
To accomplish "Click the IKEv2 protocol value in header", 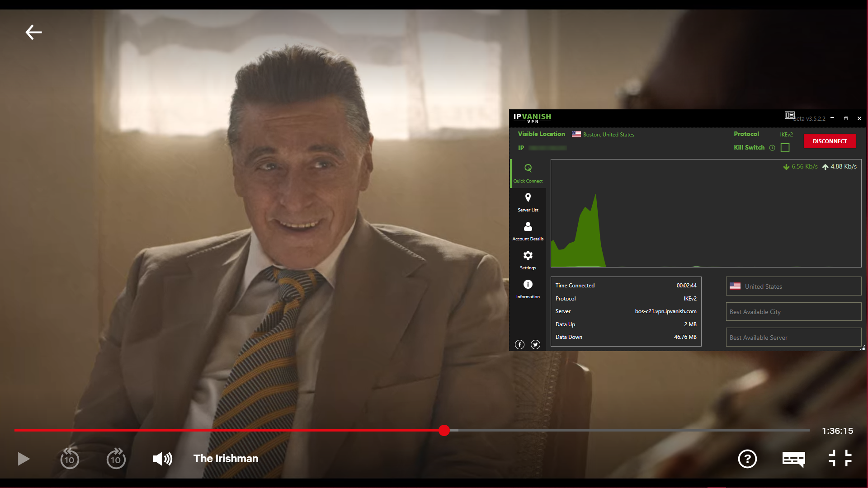I will point(786,135).
